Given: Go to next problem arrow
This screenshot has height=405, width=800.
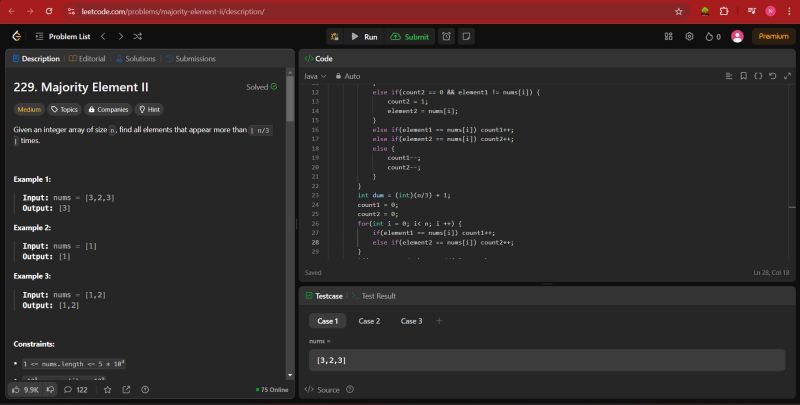Looking at the screenshot, I should pos(120,36).
